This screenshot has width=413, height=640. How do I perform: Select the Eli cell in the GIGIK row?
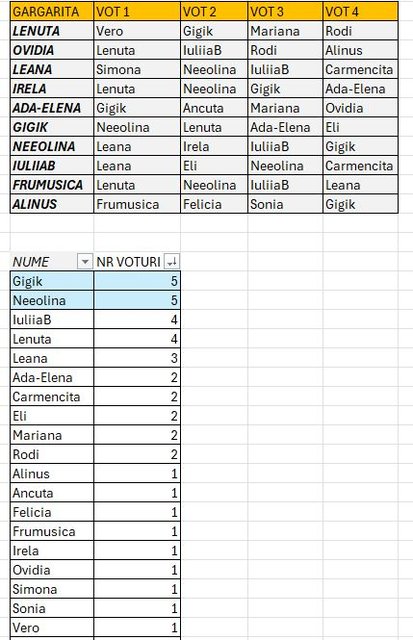[x=360, y=127]
